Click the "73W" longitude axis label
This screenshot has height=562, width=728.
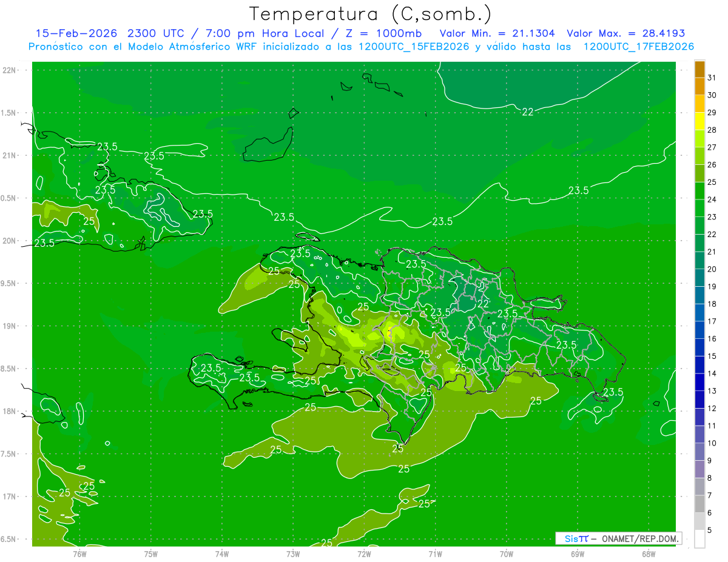pos(293,554)
